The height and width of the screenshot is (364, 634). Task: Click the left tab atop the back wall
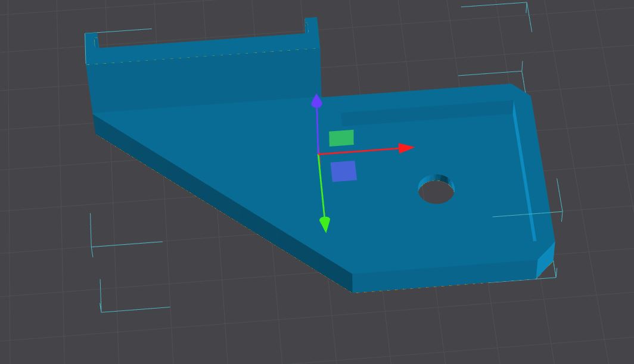(91, 42)
